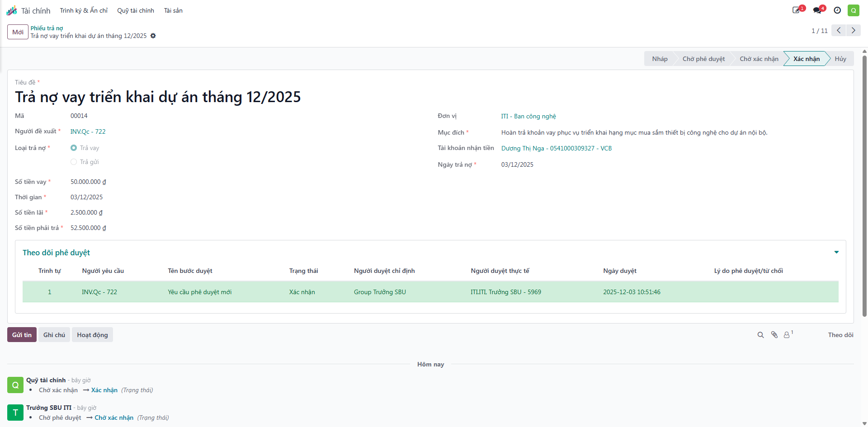Open the Tài sản menu
The width and height of the screenshot is (868, 427).
pos(173,10)
